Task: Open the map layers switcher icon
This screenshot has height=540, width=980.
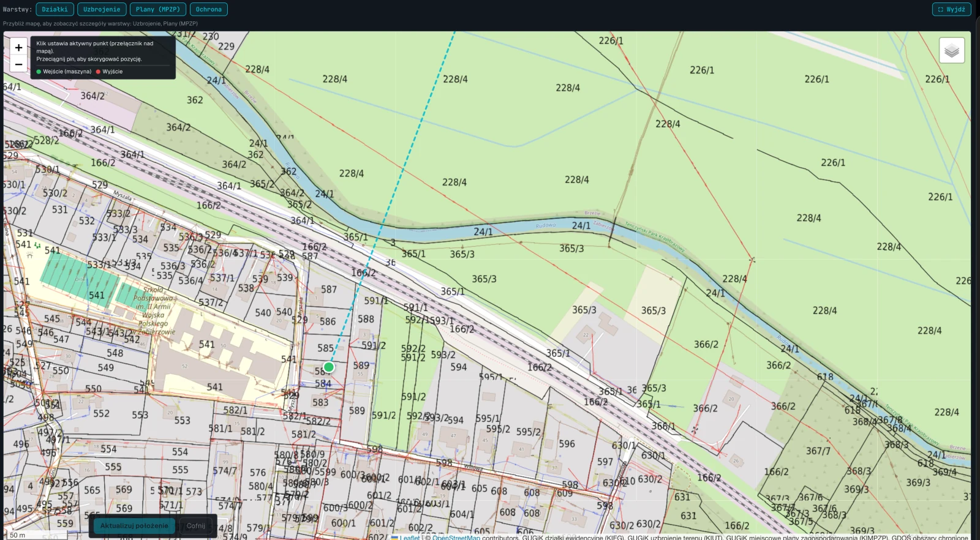Action: [952, 50]
